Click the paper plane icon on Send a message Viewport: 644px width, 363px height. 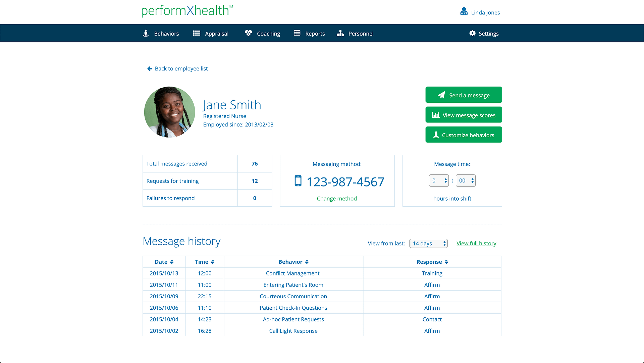click(441, 95)
